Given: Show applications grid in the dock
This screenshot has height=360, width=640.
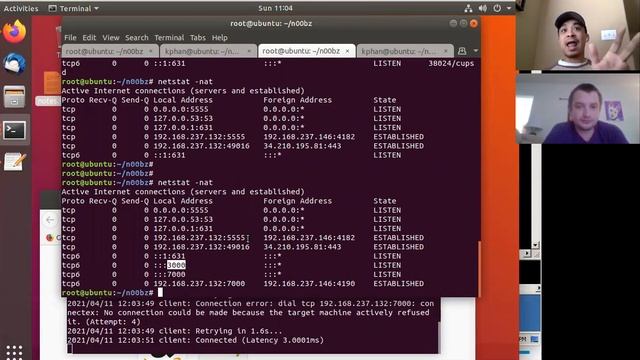Looking at the screenshot, I should tap(14, 352).
